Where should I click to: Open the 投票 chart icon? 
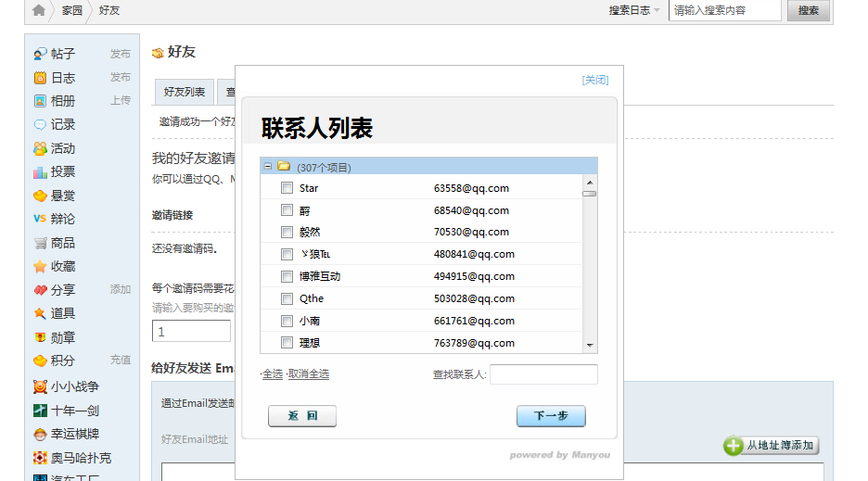click(x=40, y=172)
